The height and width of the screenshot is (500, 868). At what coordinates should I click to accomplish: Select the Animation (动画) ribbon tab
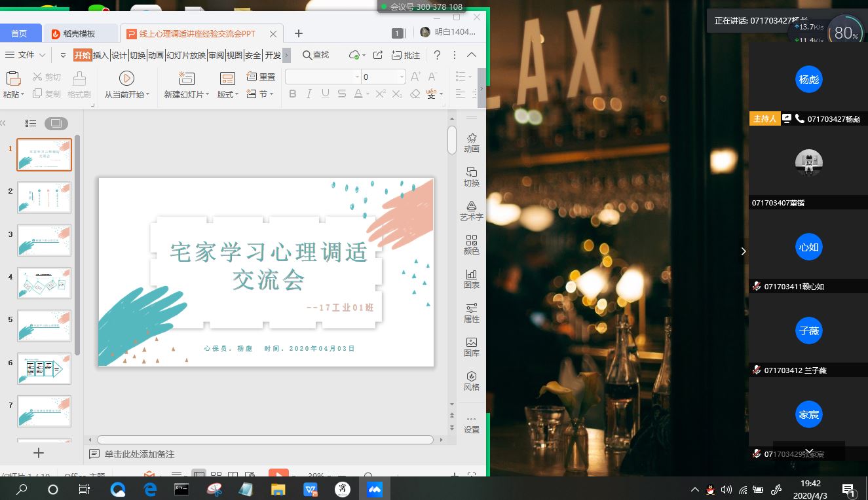156,55
